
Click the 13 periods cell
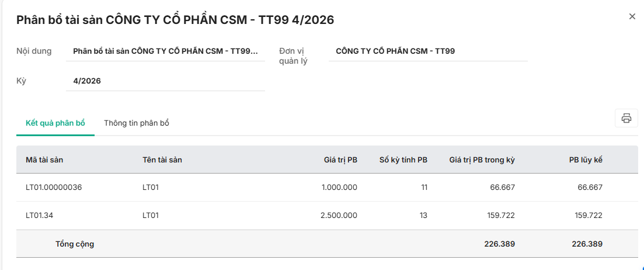(x=423, y=216)
